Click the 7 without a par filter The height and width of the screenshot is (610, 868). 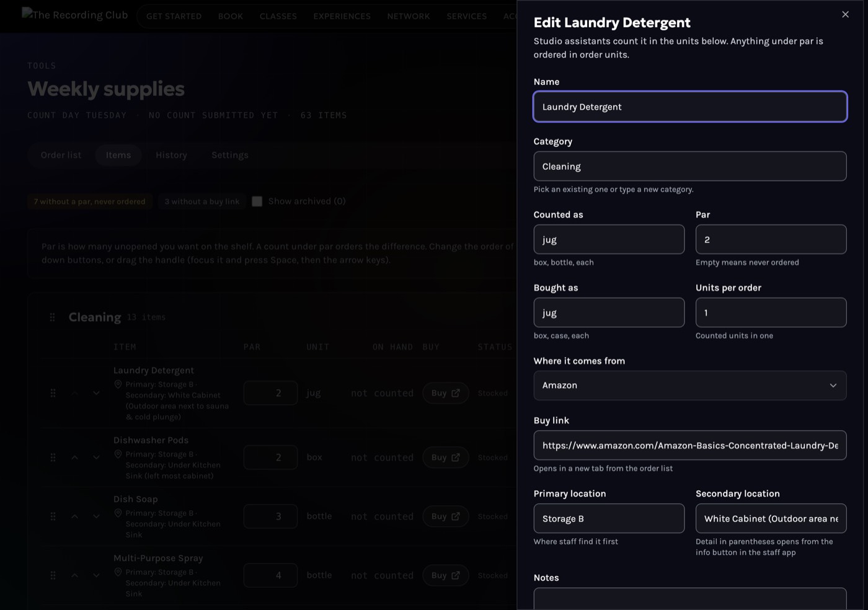coord(90,201)
